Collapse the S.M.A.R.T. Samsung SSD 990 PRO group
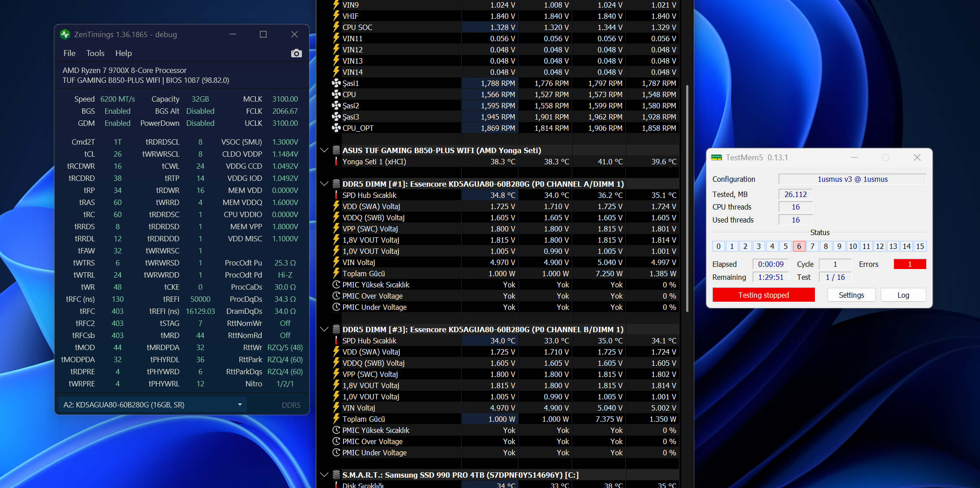 click(x=325, y=475)
